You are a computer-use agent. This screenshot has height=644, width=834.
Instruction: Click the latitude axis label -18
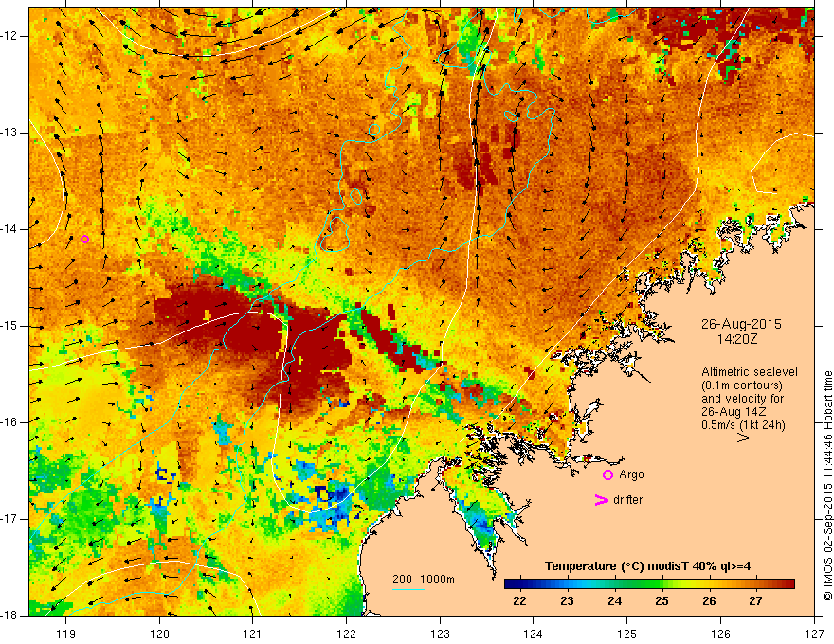click(x=9, y=616)
